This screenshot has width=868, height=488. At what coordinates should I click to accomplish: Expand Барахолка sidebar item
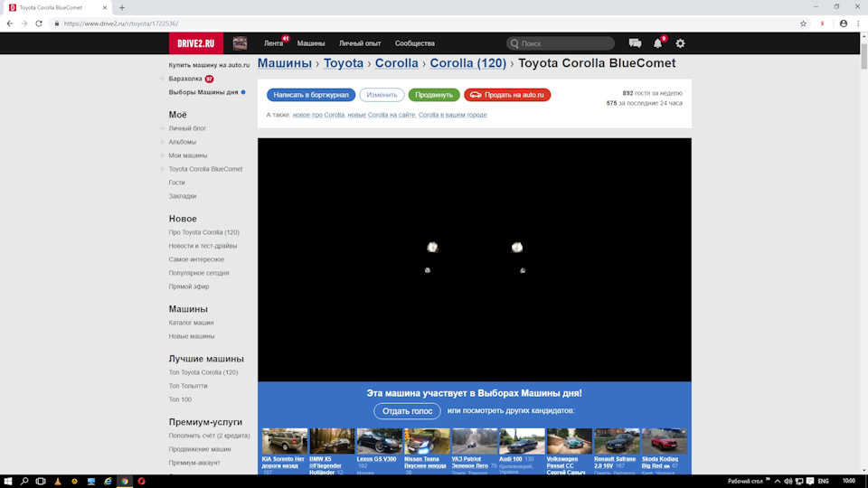tap(162, 79)
